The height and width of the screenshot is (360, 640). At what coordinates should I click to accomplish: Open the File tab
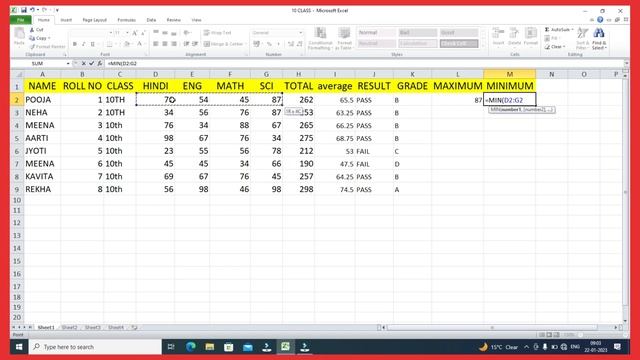(20, 20)
